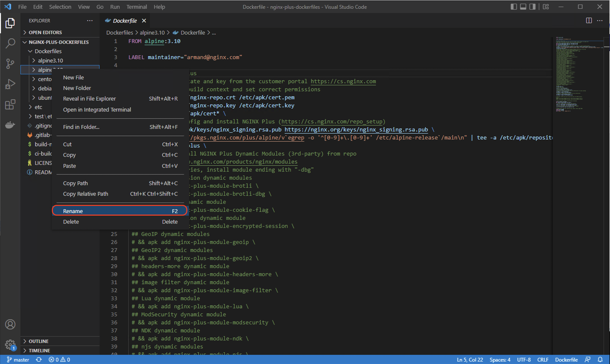Screen dimensions: 610x364
Task: Select Find in Folder option
Action: tap(120, 127)
